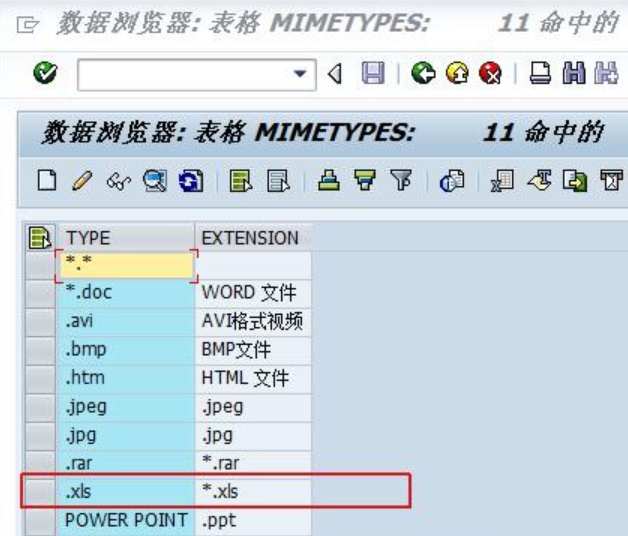Click the TYPE column header

pos(126,238)
